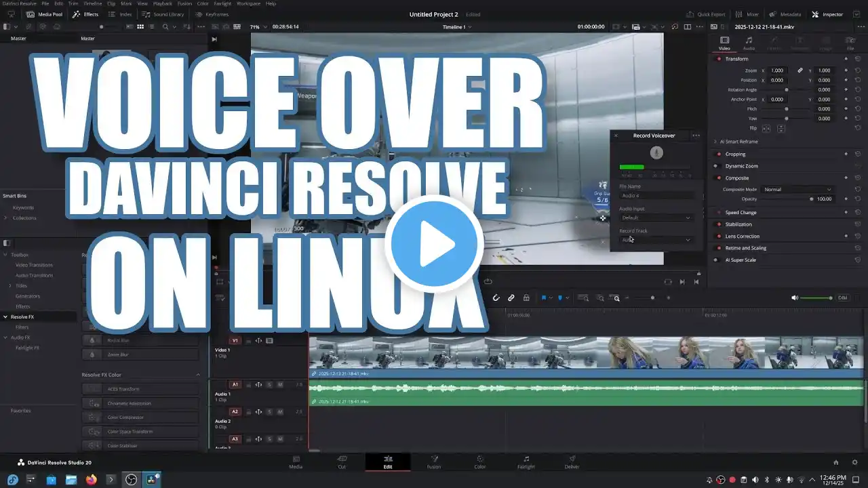Image resolution: width=868 pixels, height=488 pixels.
Task: Toggle Retime and Scaling enable dot
Action: tap(719, 248)
